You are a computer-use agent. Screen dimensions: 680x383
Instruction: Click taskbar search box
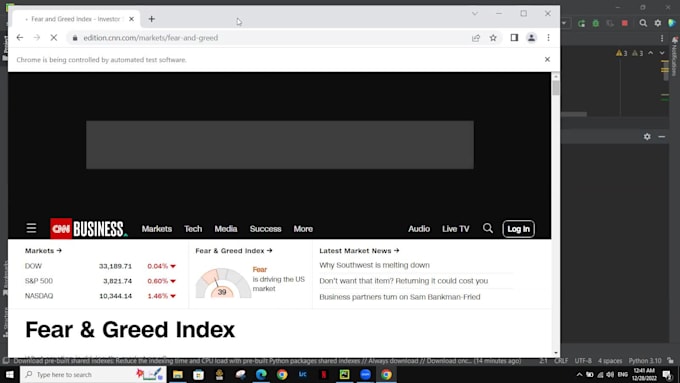(x=93, y=374)
